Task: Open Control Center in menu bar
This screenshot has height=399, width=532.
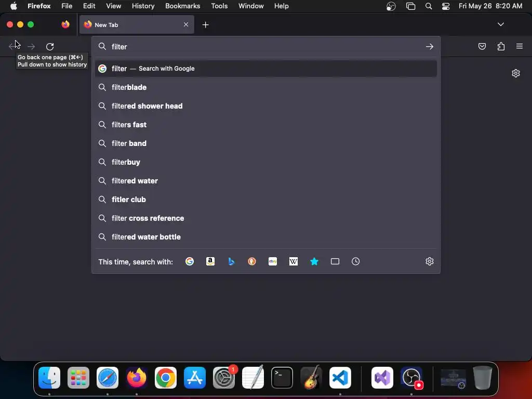Action: (x=445, y=6)
